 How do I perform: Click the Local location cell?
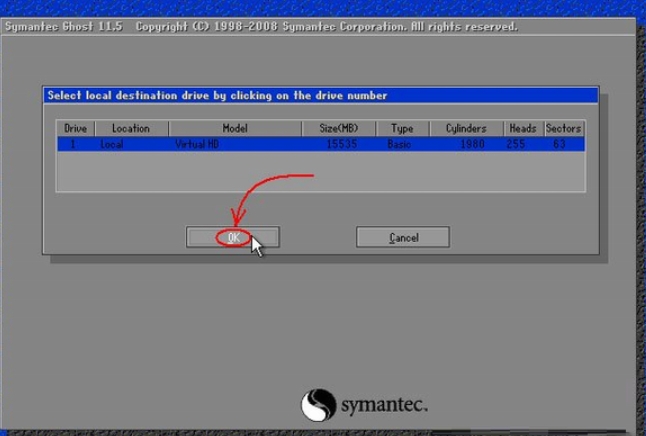[x=112, y=144]
